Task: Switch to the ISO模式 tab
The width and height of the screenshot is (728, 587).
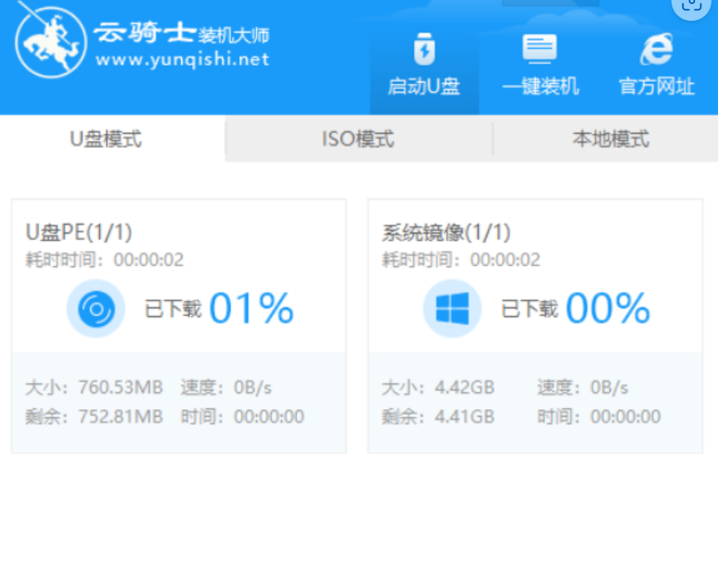Action: coord(358,139)
